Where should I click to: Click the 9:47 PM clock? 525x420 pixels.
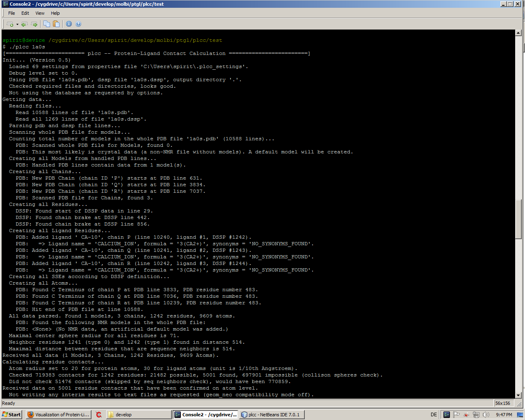(504, 415)
